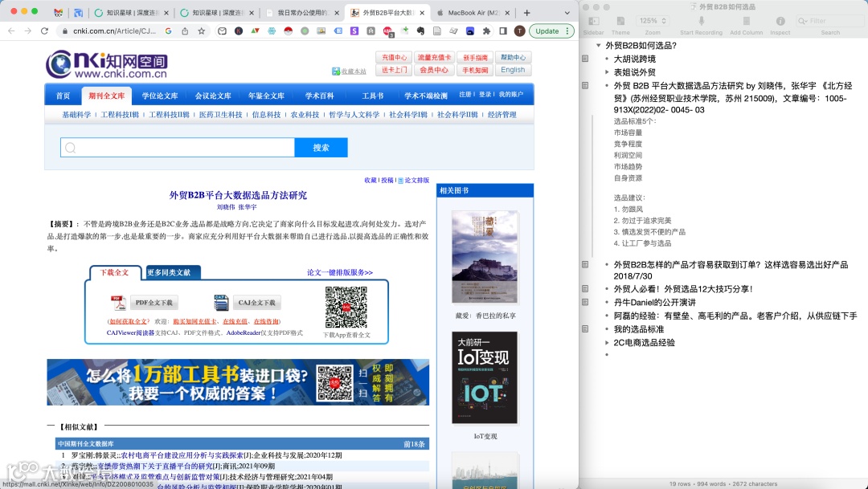Viewport: 868px width, 489px height.
Task: Open the Evernote elephant extension
Action: point(420,31)
